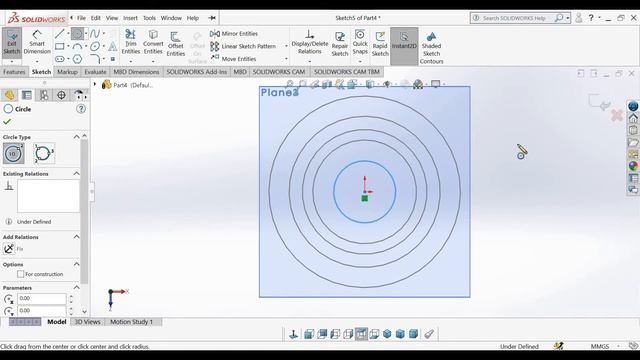
Task: Open the Motion Study 1 tab
Action: 131,322
